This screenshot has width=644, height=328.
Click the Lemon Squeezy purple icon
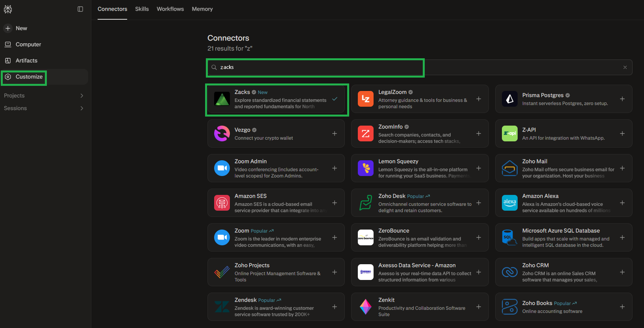click(x=366, y=168)
